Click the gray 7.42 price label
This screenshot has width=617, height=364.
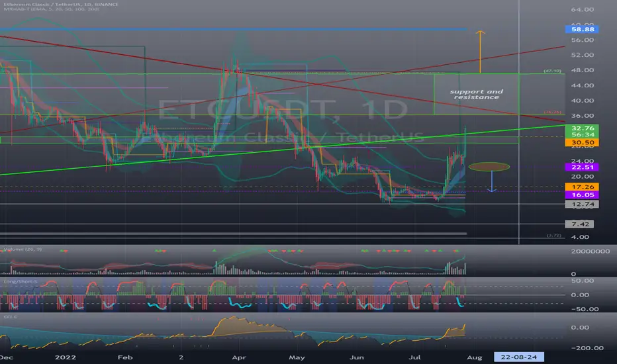580,224
